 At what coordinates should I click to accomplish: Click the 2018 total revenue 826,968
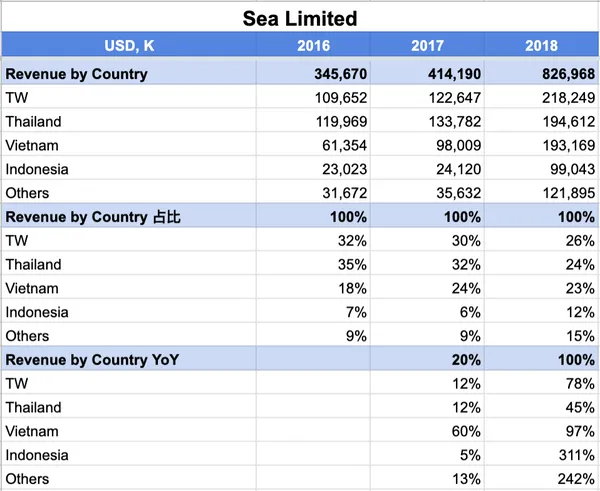pyautogui.click(x=568, y=74)
